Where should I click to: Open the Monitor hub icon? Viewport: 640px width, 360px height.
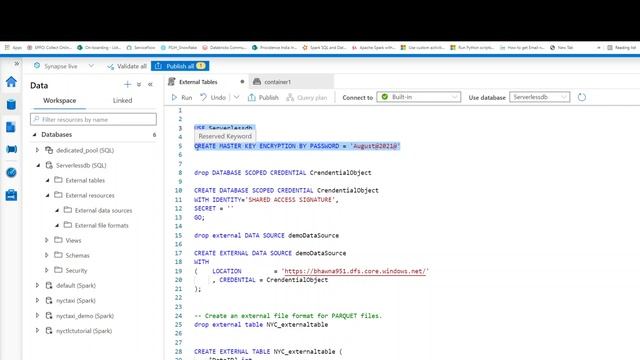pos(11,172)
